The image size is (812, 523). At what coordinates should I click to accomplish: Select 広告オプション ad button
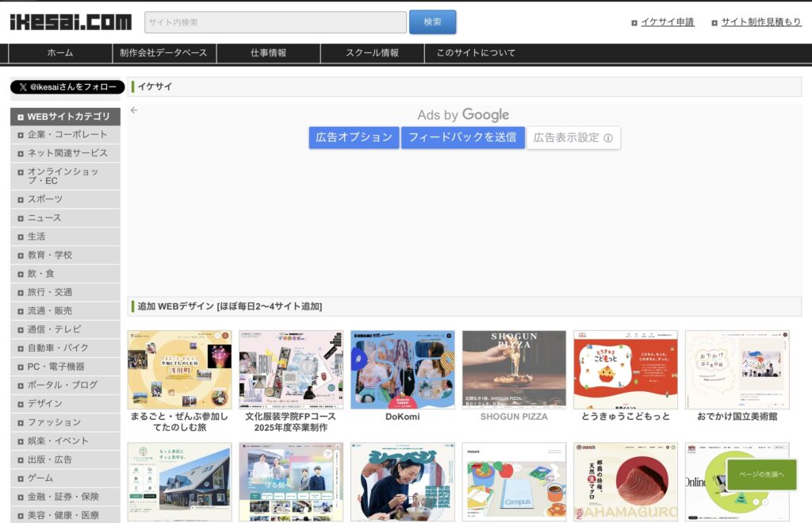point(354,137)
